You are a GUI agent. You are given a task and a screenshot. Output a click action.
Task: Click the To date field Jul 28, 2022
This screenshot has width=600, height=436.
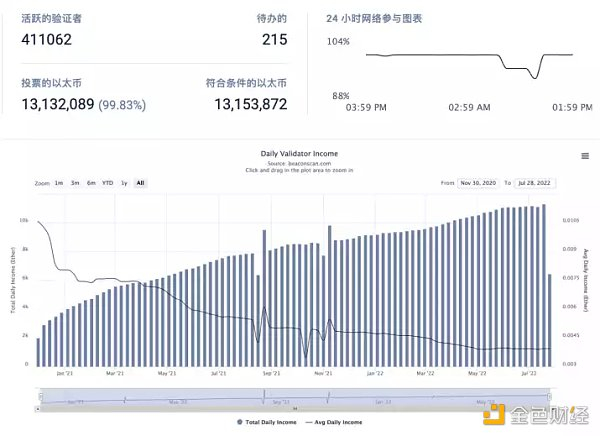click(534, 183)
